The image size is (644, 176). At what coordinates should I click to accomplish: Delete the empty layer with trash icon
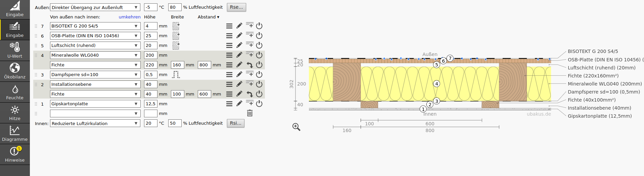point(250,113)
